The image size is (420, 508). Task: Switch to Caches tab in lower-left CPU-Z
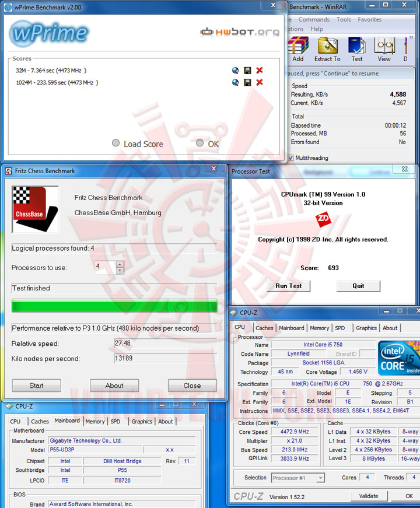coord(40,421)
